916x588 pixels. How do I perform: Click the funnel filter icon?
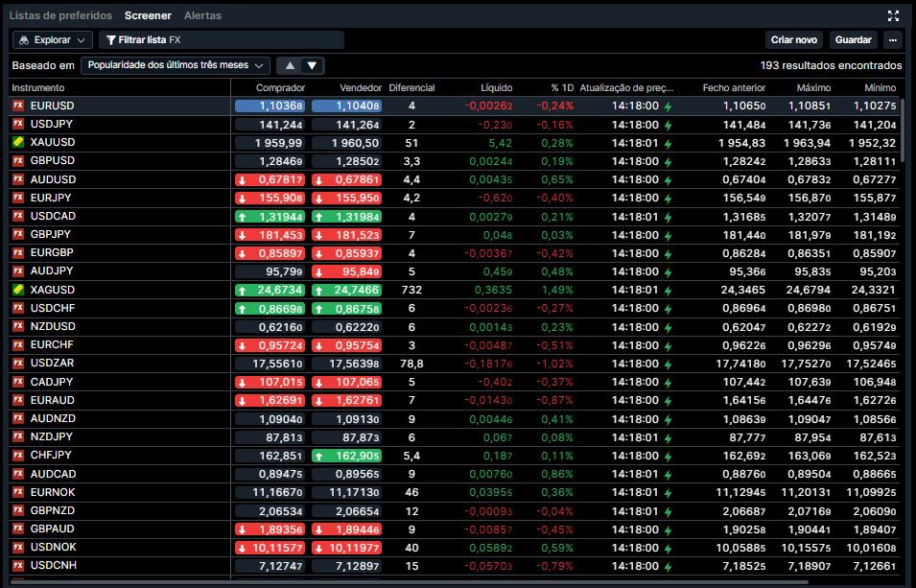click(110, 39)
